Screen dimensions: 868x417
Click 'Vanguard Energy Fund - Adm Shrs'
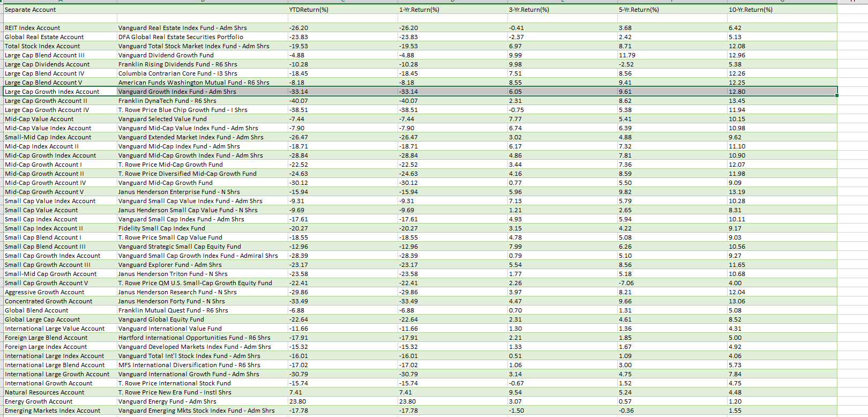tap(203, 401)
